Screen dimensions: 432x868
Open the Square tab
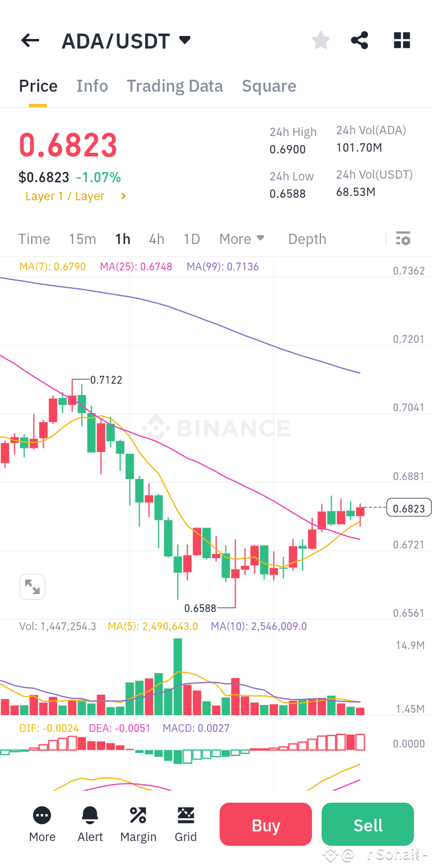269,86
